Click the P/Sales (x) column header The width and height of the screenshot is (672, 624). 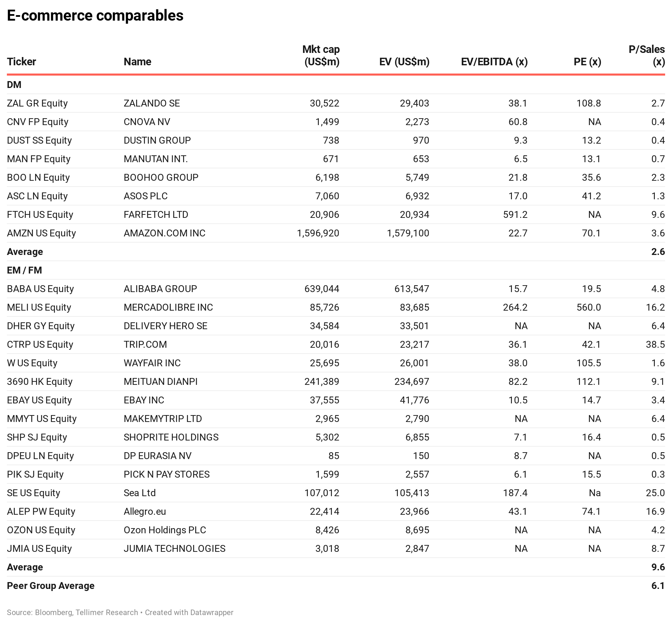(647, 56)
